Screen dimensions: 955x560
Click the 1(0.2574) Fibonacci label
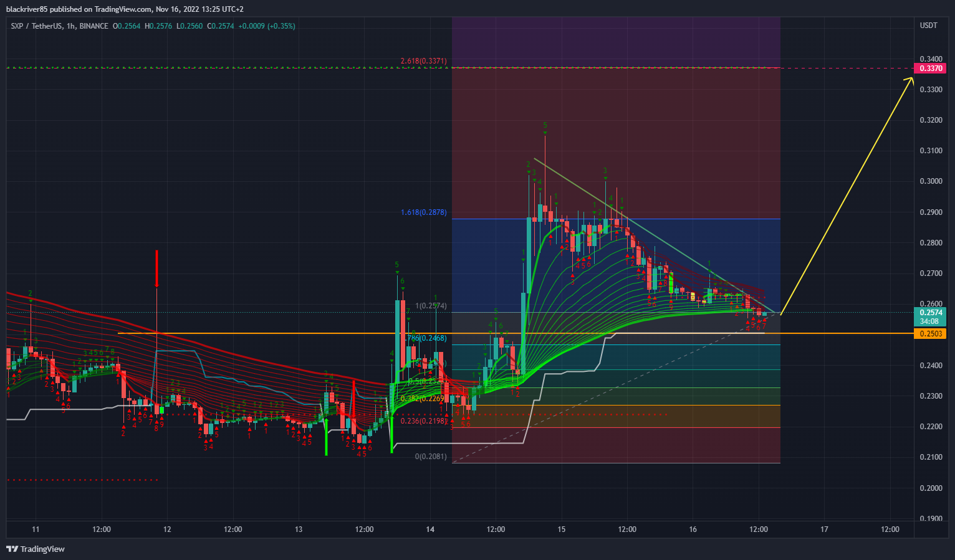tap(431, 306)
